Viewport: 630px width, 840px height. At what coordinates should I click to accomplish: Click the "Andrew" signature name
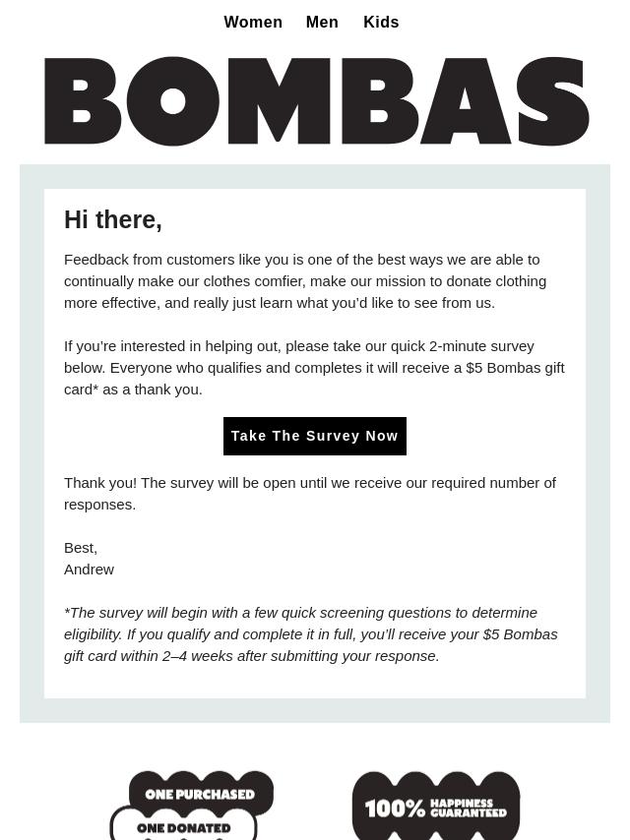click(x=89, y=569)
